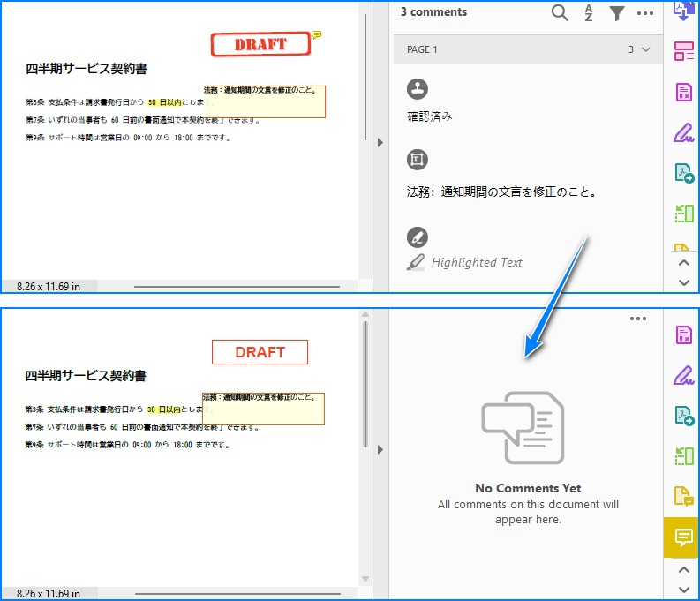
Task: Click the lower document's horizontal scrollbar
Action: click(x=237, y=594)
